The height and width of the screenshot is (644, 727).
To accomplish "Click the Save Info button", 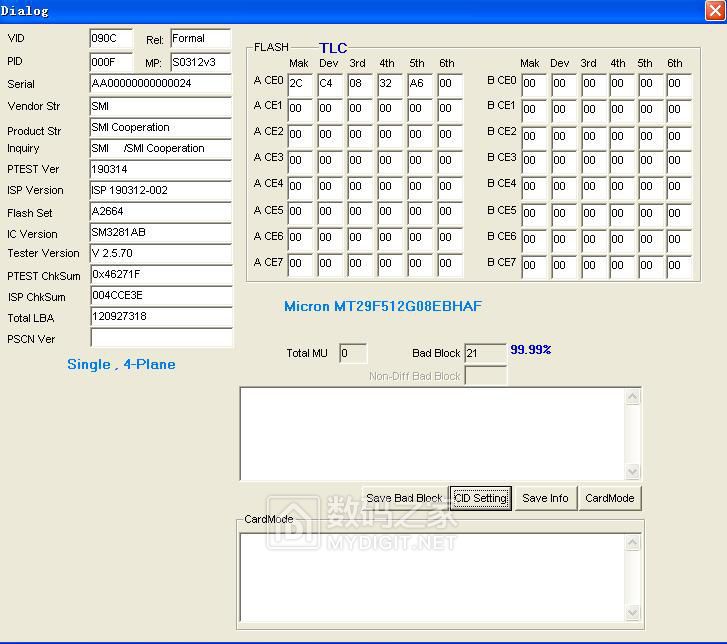I will tap(545, 498).
